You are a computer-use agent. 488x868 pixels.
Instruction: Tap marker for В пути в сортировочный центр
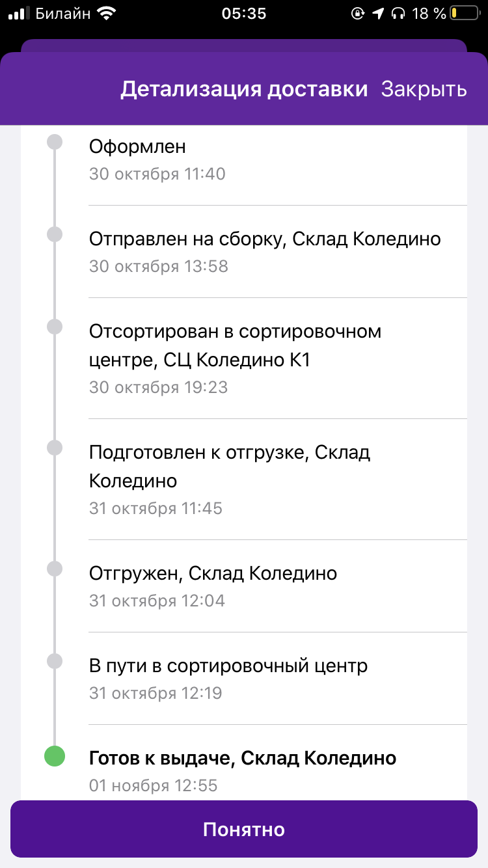tap(55, 661)
